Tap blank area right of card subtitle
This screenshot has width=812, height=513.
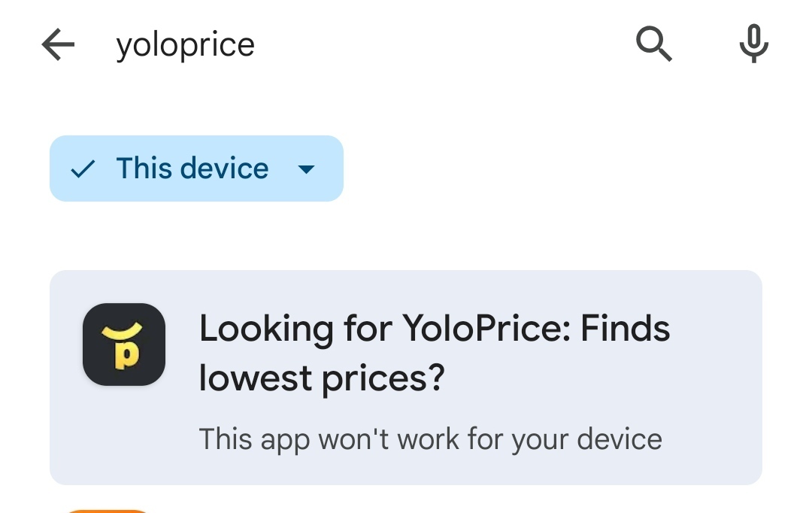point(710,439)
